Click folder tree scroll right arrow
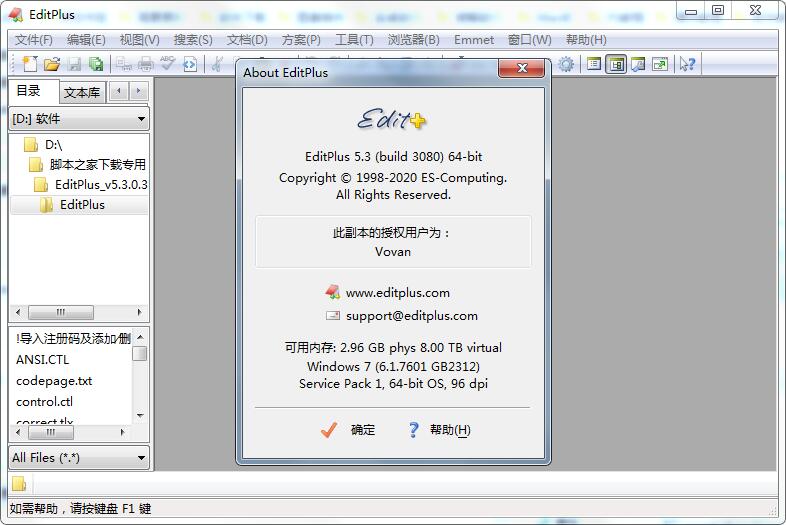786x525 pixels. 139,312
